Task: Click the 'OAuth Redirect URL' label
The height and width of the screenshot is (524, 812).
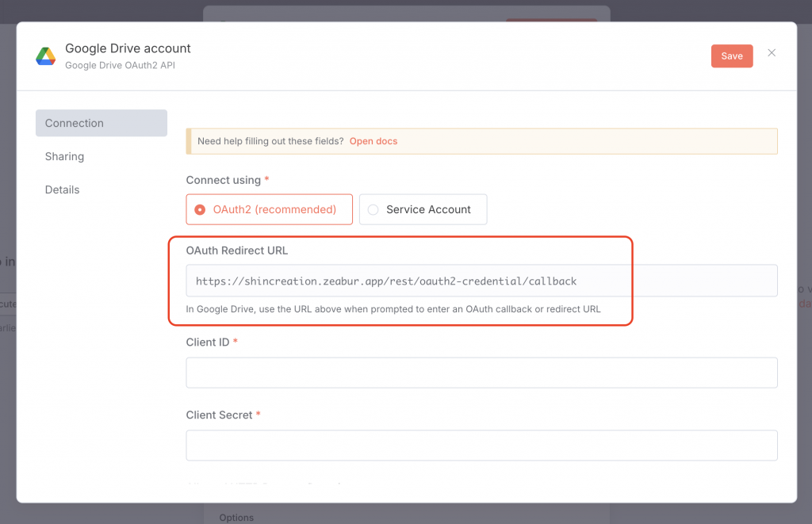Action: [x=236, y=250]
